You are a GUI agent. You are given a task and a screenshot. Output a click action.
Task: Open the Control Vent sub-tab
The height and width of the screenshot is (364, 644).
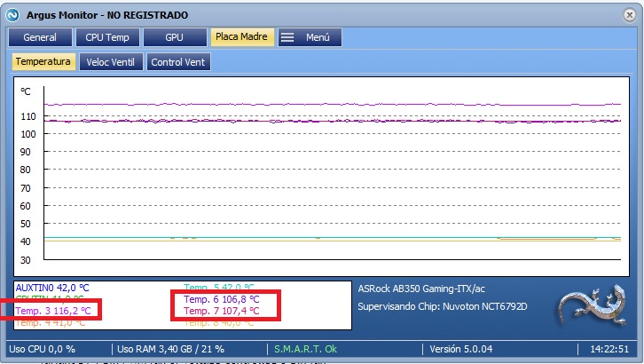(x=178, y=62)
